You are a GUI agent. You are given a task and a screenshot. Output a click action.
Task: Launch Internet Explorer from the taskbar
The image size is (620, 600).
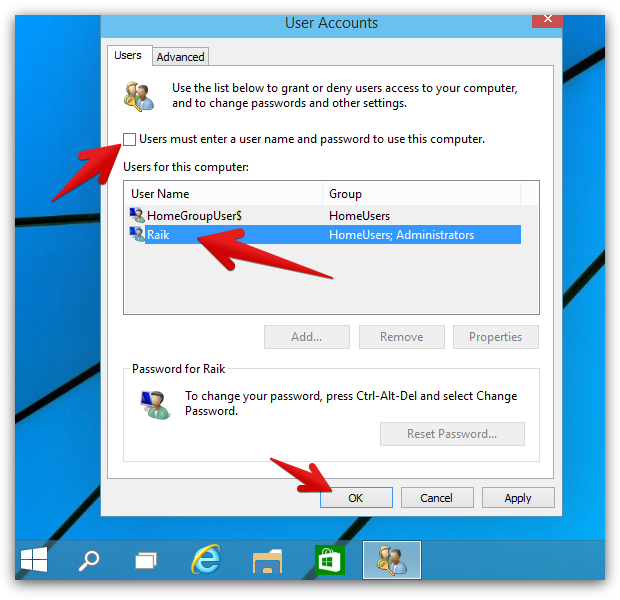206,560
